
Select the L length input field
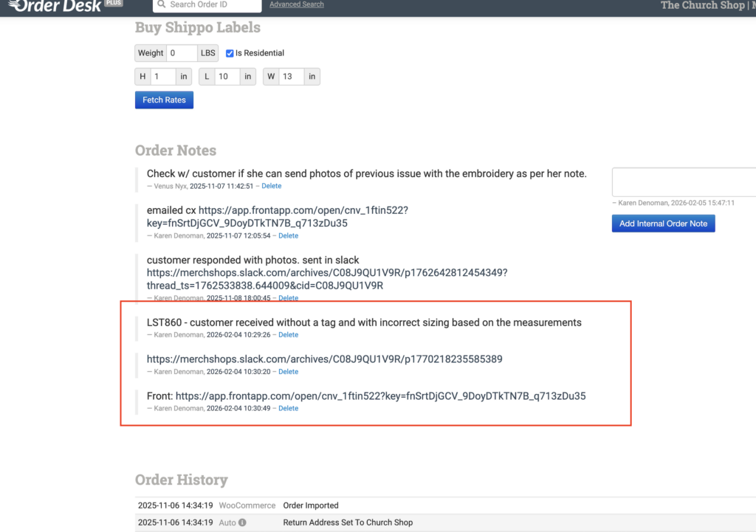coord(227,77)
